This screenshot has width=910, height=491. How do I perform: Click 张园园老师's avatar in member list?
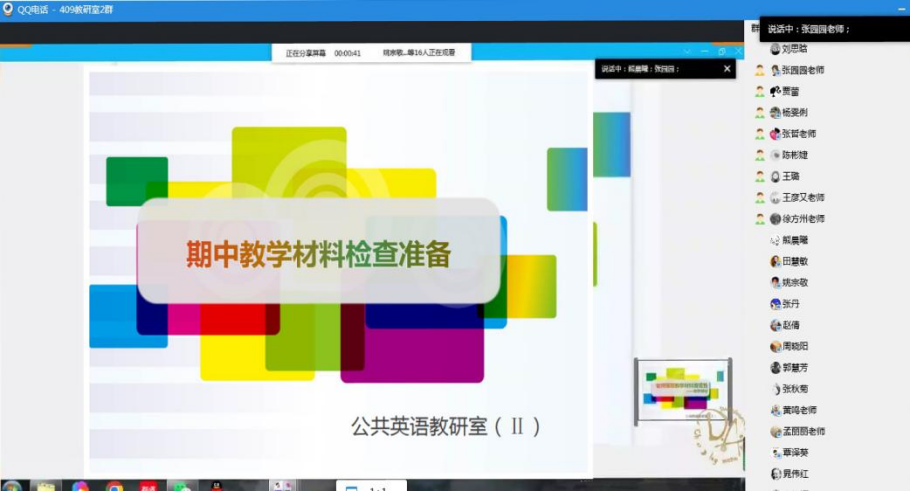tap(775, 70)
